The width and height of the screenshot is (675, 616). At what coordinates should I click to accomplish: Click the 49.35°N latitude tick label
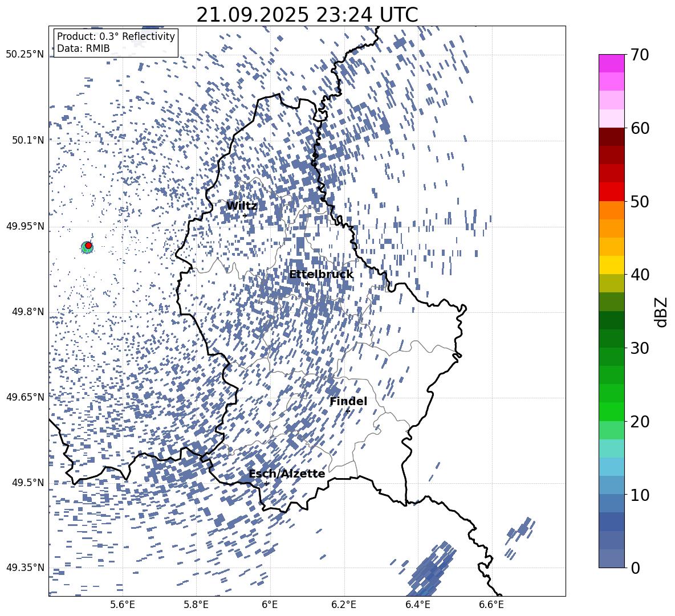(25, 568)
